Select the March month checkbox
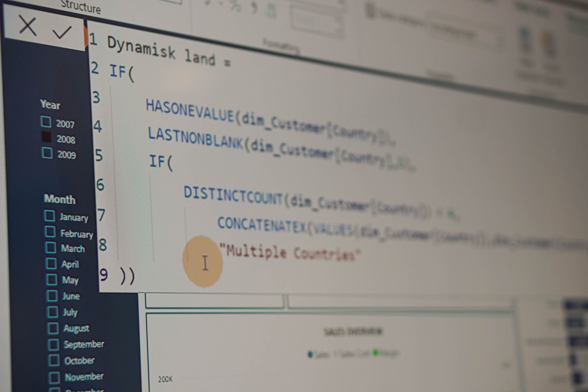Screen dimensions: 588x392 (x=51, y=247)
